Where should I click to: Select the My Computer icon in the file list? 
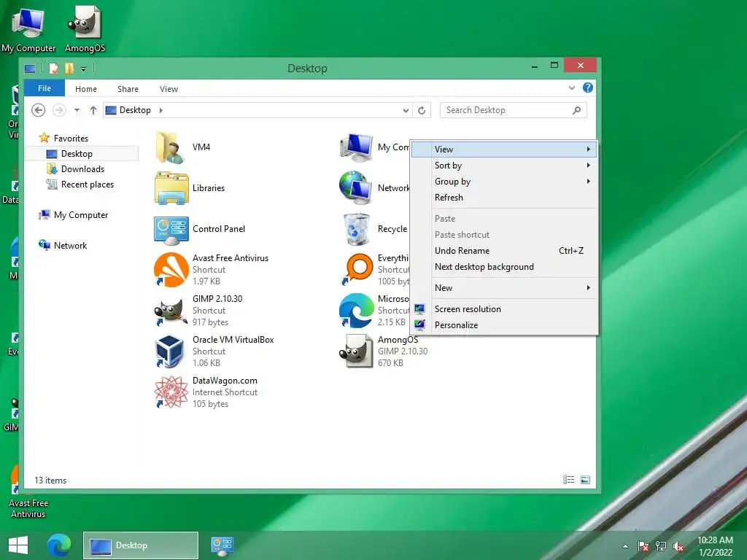(356, 147)
